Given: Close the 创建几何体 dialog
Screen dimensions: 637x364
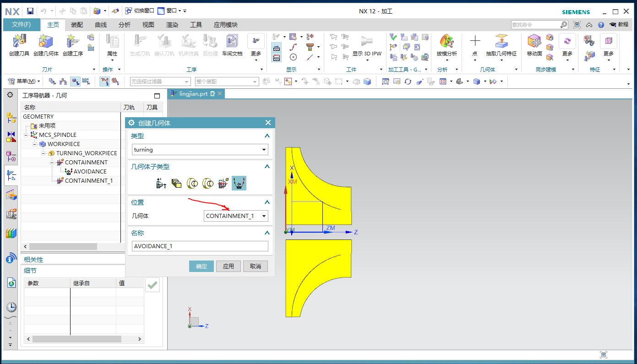Looking at the screenshot, I should pos(268,123).
